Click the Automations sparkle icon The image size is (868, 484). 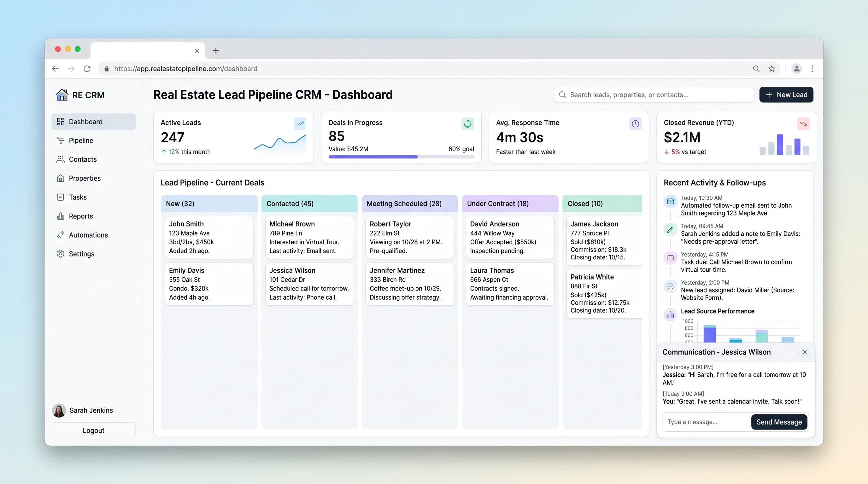tap(61, 235)
